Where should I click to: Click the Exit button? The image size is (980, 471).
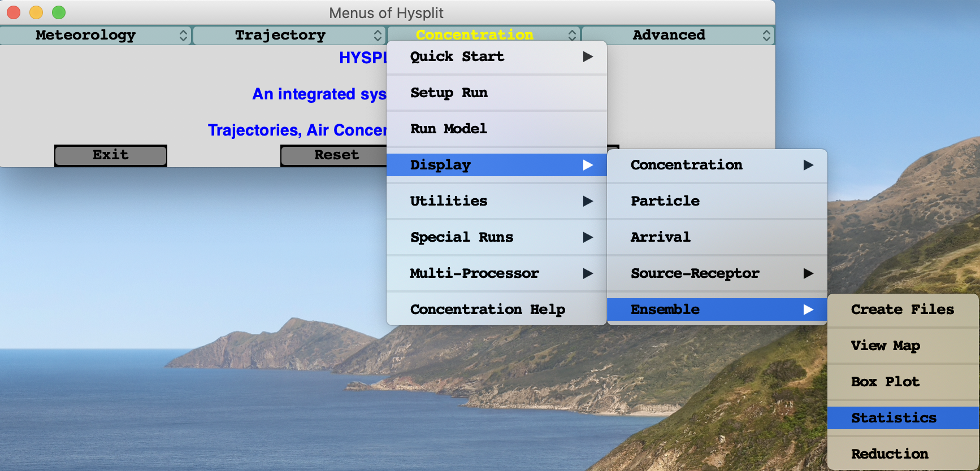pyautogui.click(x=111, y=155)
